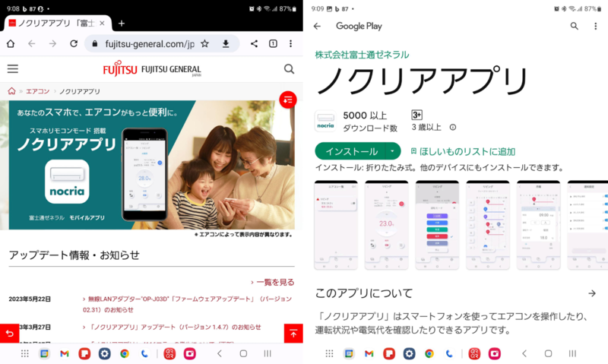Go back in Chrome browser toolbar
The height and width of the screenshot is (364, 608).
32,44
